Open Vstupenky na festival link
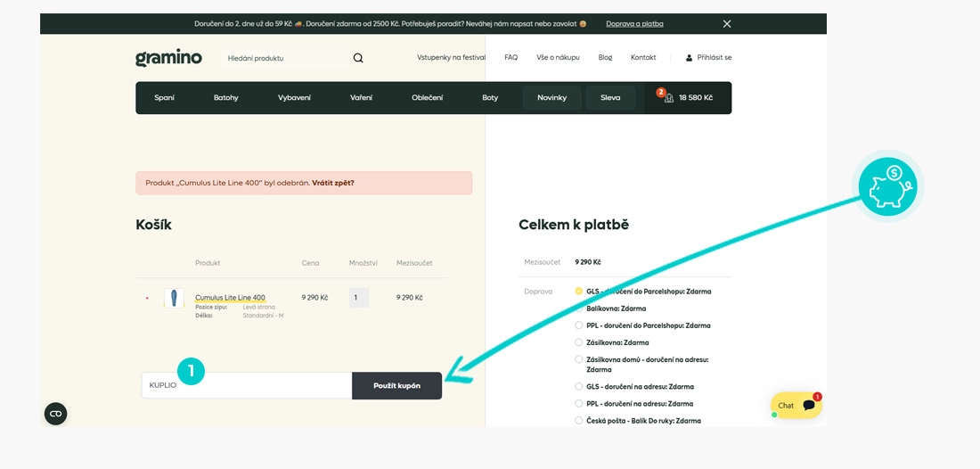 coord(452,58)
